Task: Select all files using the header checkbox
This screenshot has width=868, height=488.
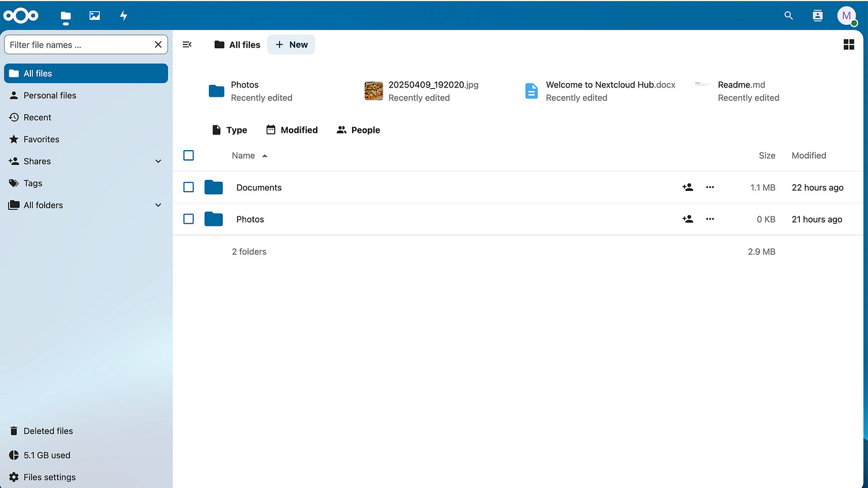Action: pyautogui.click(x=188, y=155)
